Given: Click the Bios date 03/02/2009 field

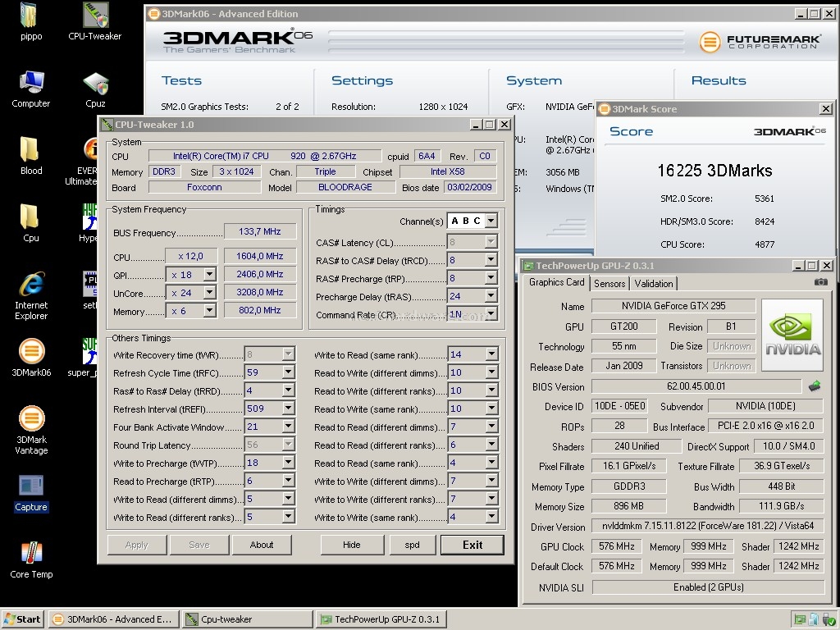Looking at the screenshot, I should pyautogui.click(x=469, y=187).
